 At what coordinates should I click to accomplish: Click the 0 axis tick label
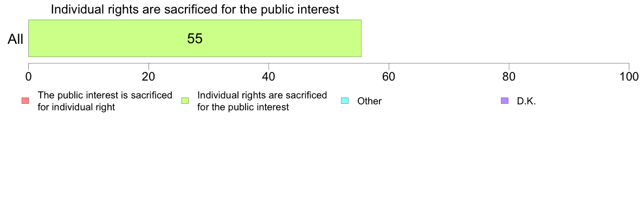click(28, 76)
